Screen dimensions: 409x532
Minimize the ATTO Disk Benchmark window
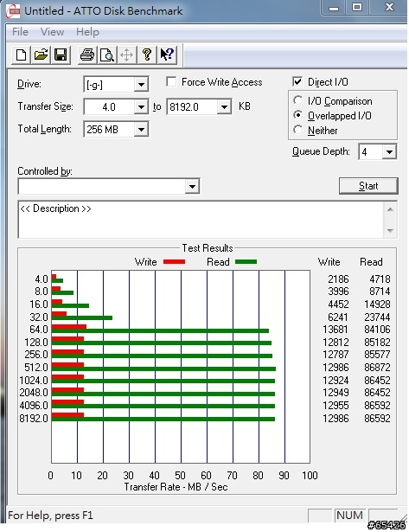(334, 8)
